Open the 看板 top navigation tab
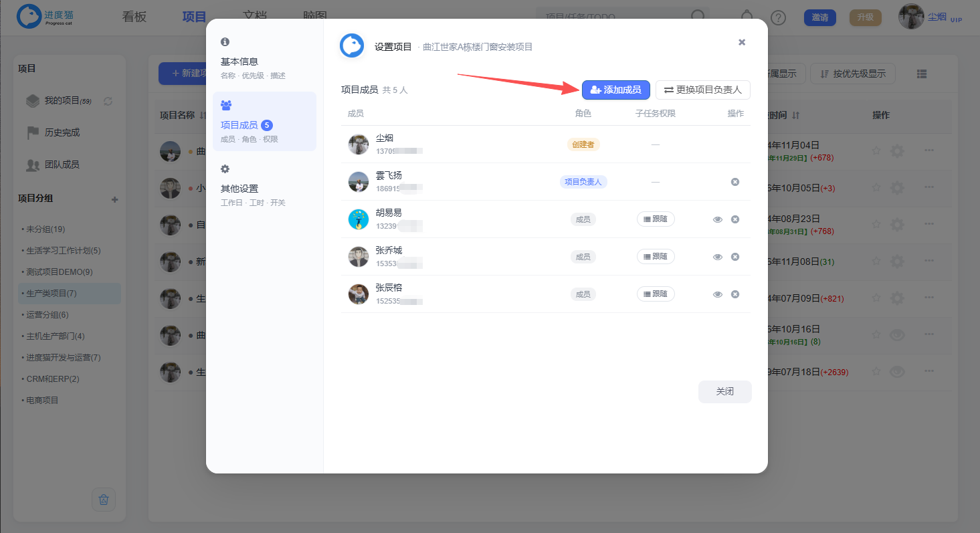Image resolution: width=980 pixels, height=533 pixels. click(134, 17)
